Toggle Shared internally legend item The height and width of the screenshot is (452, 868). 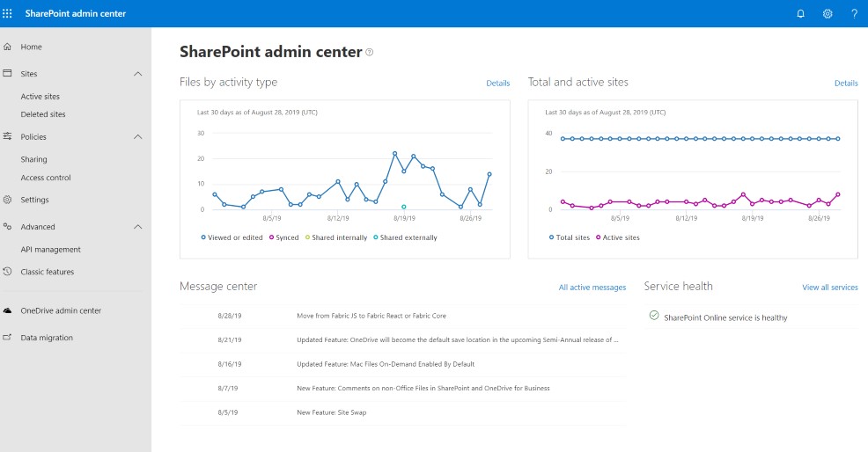coord(336,237)
